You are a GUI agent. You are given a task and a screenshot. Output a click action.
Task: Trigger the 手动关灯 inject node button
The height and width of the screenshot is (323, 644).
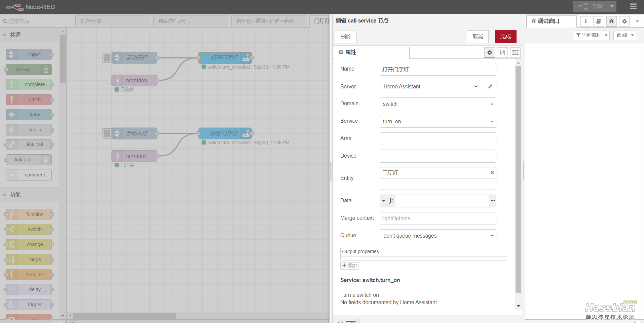tap(107, 133)
